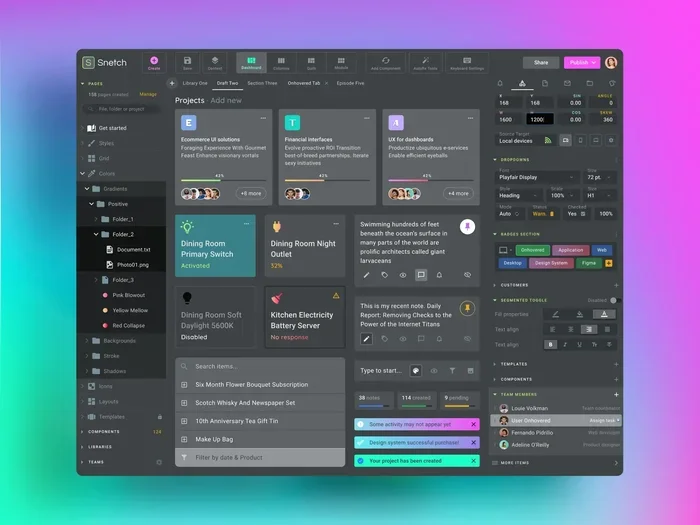Click the Add new projects link
The width and height of the screenshot is (700, 525).
[x=226, y=100]
